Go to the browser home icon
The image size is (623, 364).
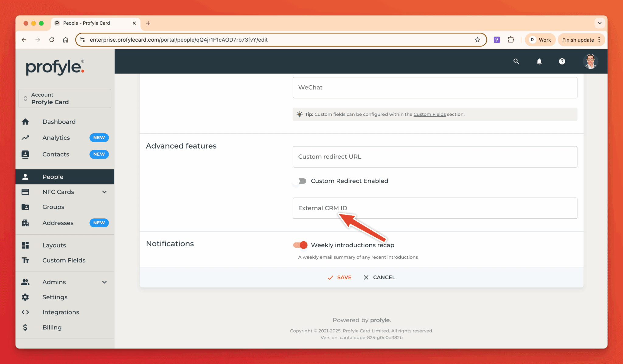(x=65, y=40)
